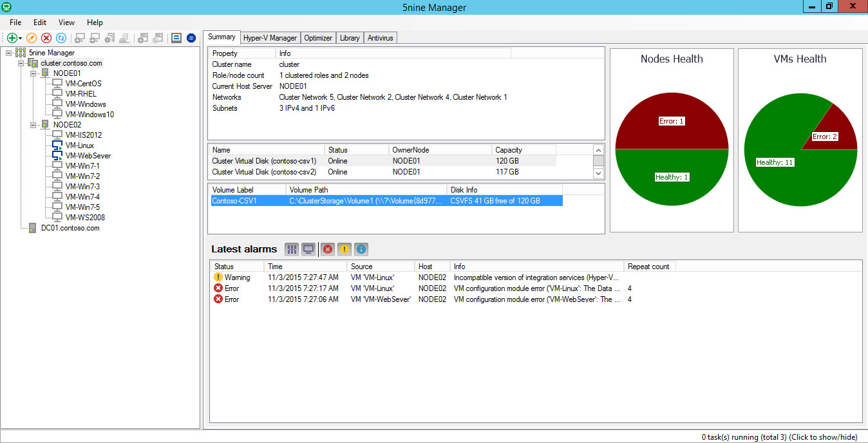Click the NODE01 host server icon
The width and height of the screenshot is (868, 443).
tap(45, 73)
